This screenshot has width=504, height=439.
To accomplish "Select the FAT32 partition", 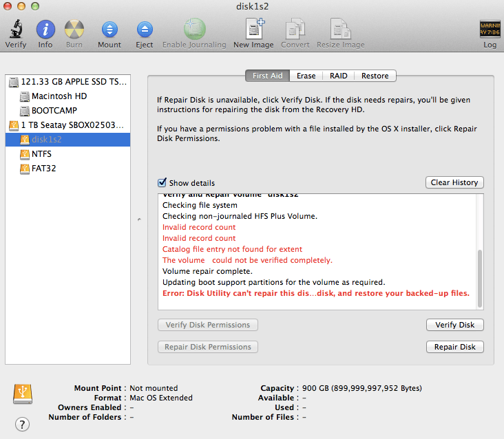I will point(68,169).
